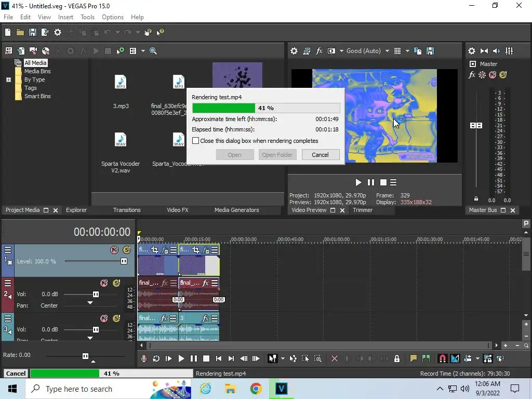Screen dimensions: 532x399
Task: Pause playback in Video Preview window
Action: coord(371,182)
